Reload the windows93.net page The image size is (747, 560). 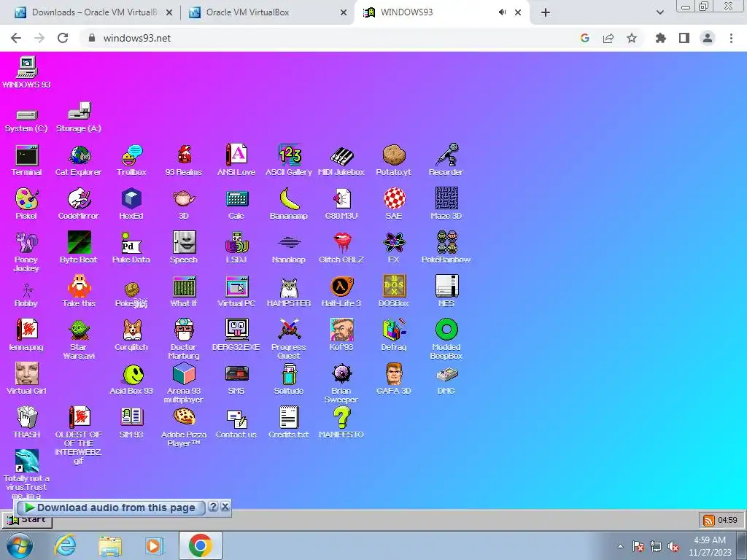[x=63, y=38]
